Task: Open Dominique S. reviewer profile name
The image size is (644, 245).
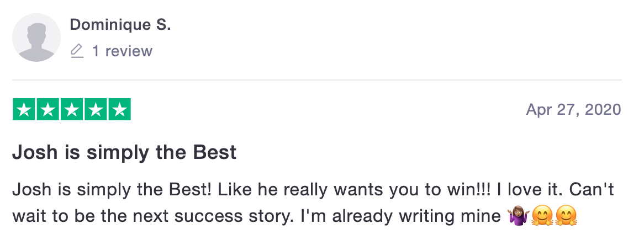Action: pyautogui.click(x=120, y=25)
